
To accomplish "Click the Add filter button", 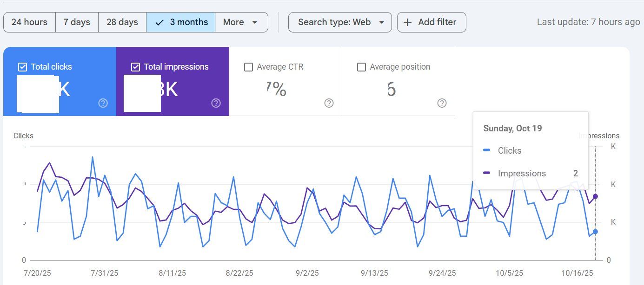I will click(431, 22).
